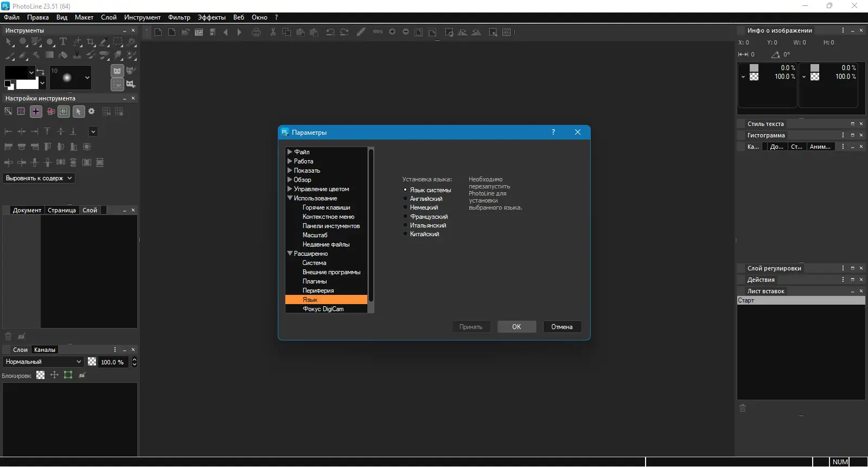Image resolution: width=868 pixels, height=467 pixels.
Task: Switch to the Каналы tab
Action: 44,350
